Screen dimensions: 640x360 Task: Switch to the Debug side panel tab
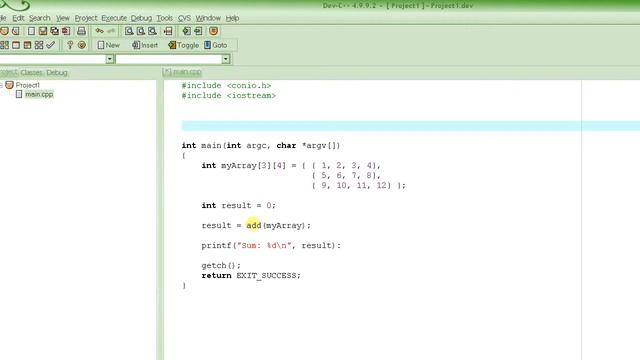click(57, 72)
